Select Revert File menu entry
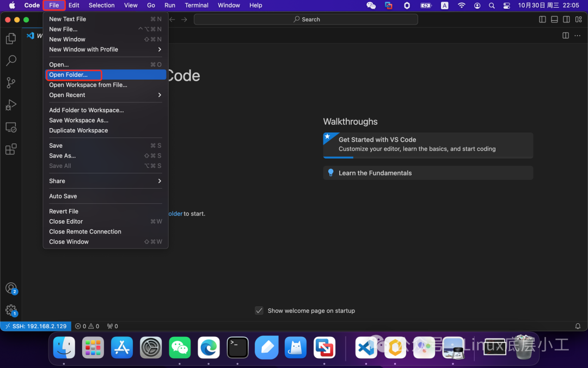 (x=106, y=212)
